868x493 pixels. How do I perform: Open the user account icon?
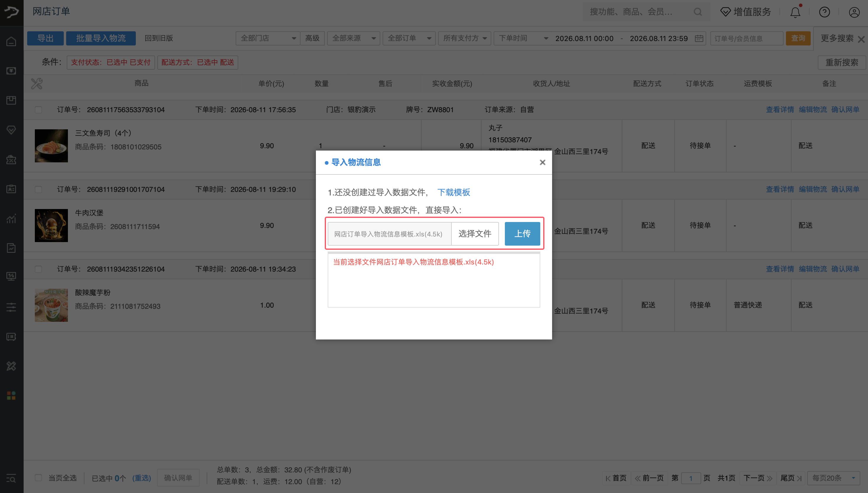(x=854, y=12)
